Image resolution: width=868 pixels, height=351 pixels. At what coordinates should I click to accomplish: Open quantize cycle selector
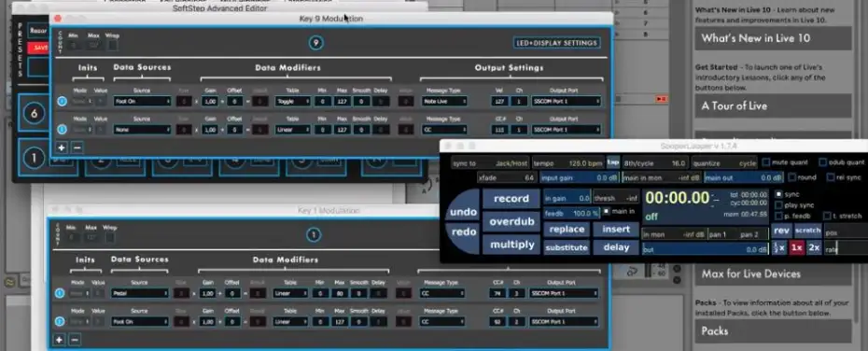pos(723,162)
